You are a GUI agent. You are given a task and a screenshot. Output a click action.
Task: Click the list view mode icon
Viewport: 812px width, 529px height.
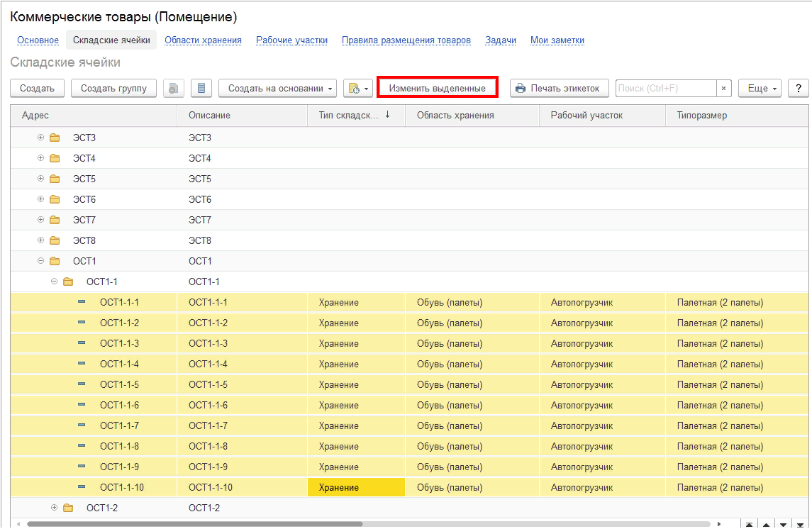click(201, 88)
